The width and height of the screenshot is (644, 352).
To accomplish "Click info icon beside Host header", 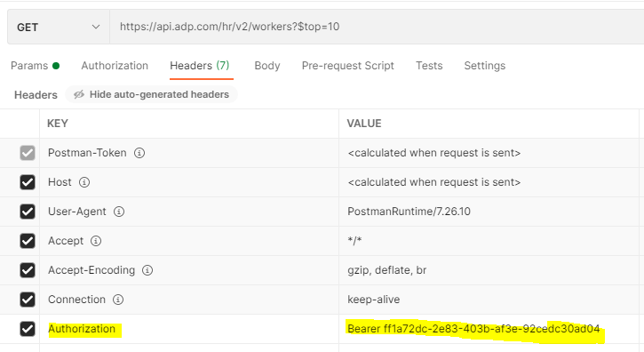I will [84, 182].
